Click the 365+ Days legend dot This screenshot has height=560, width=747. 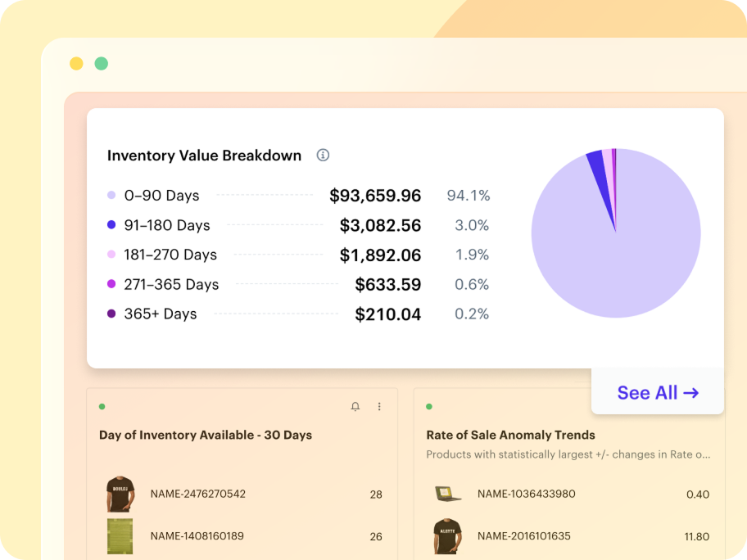click(x=111, y=314)
